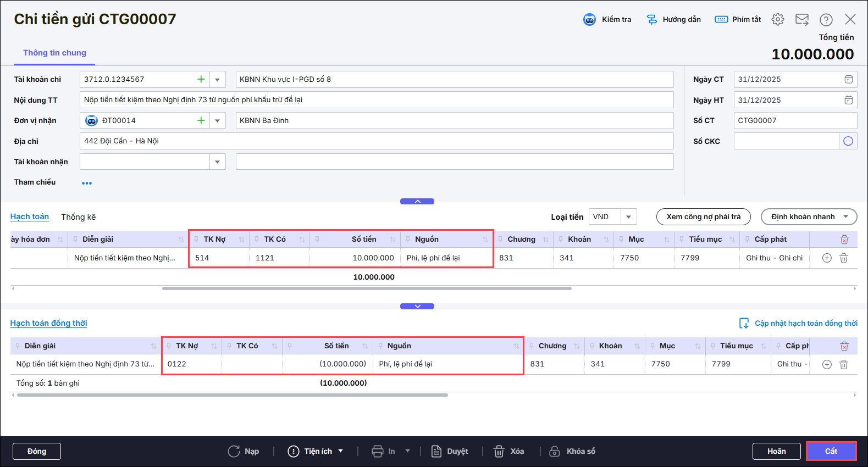Add new Tài khoản chi with plus icon
The height and width of the screenshot is (467, 868).
(x=201, y=79)
